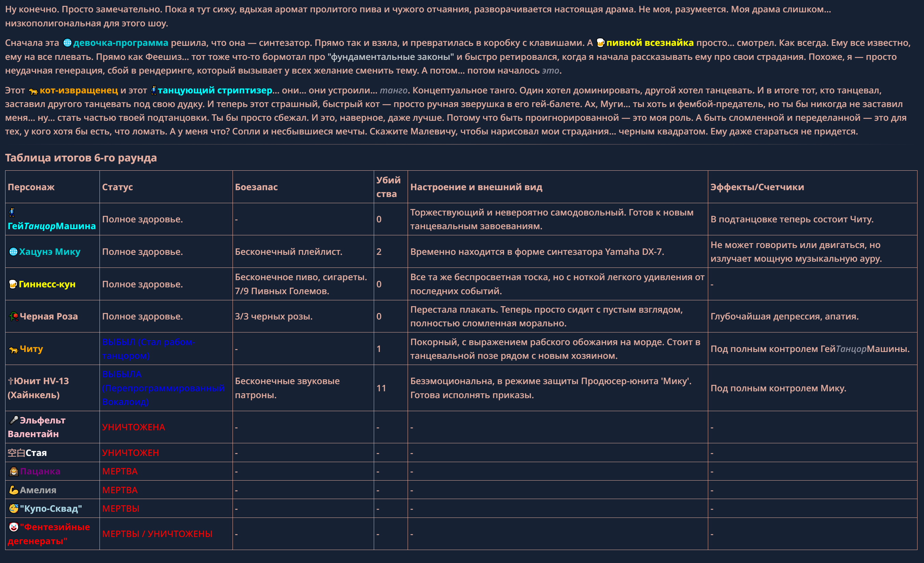The image size is (924, 563).
Task: Click the beer mug emoji beside Гиннесс-кун
Action: pyautogui.click(x=13, y=284)
